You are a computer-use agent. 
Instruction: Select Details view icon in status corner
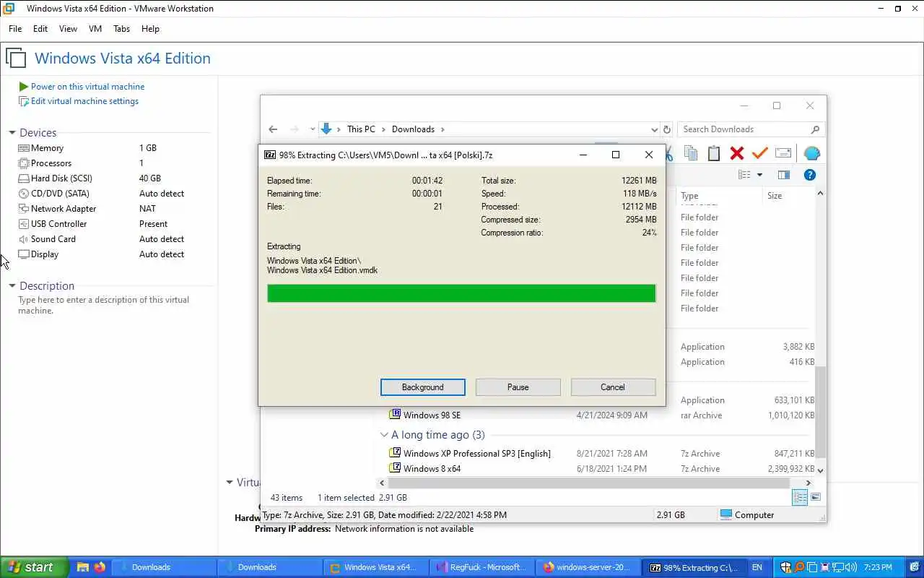pos(800,497)
